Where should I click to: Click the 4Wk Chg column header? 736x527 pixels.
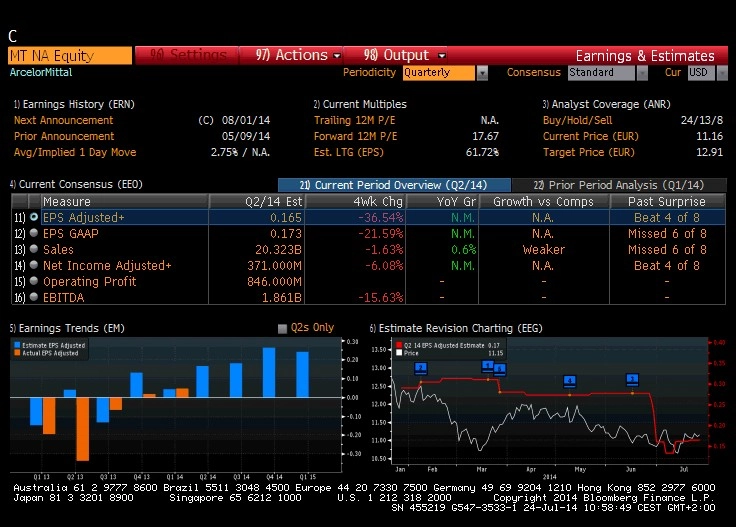click(x=355, y=202)
